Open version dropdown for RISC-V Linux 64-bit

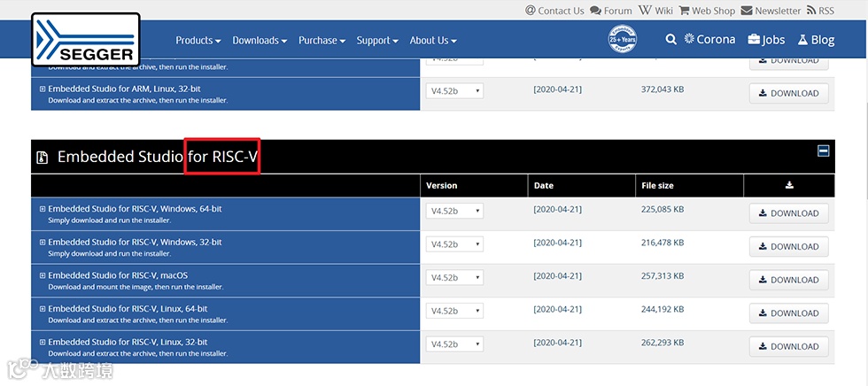(454, 311)
